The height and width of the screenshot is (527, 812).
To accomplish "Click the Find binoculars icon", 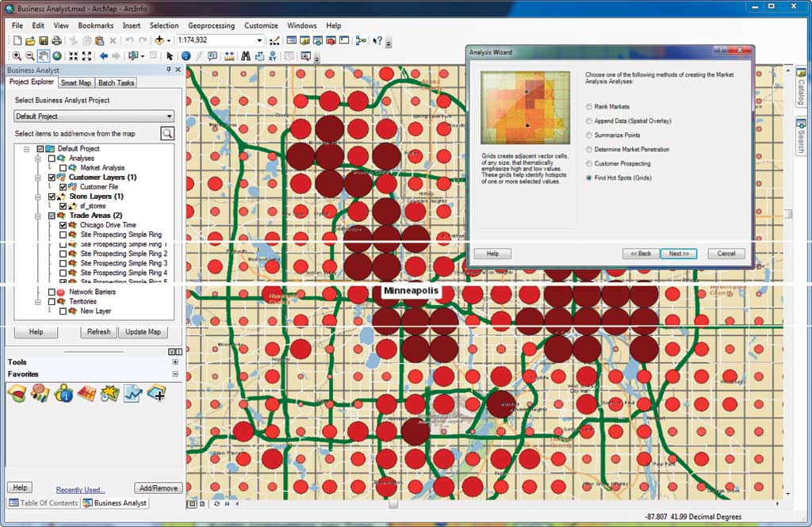I will 246,56.
